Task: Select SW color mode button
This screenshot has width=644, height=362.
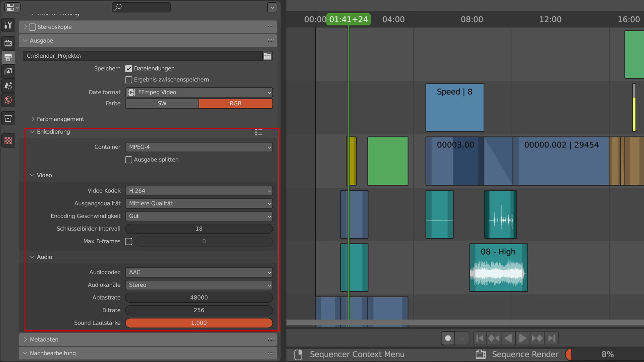Action: tap(162, 104)
